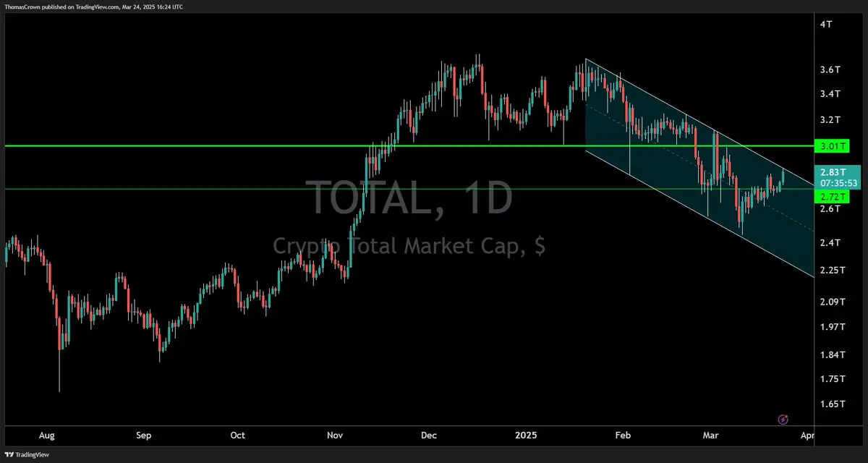This screenshot has height=463, width=868.
Task: Click the 2.25T price axis label
Action: pyautogui.click(x=832, y=270)
